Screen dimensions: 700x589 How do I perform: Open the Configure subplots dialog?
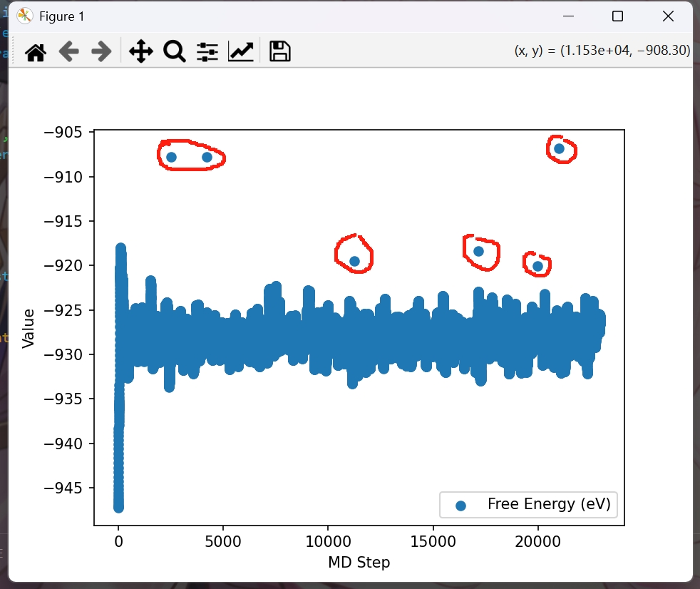click(x=207, y=51)
